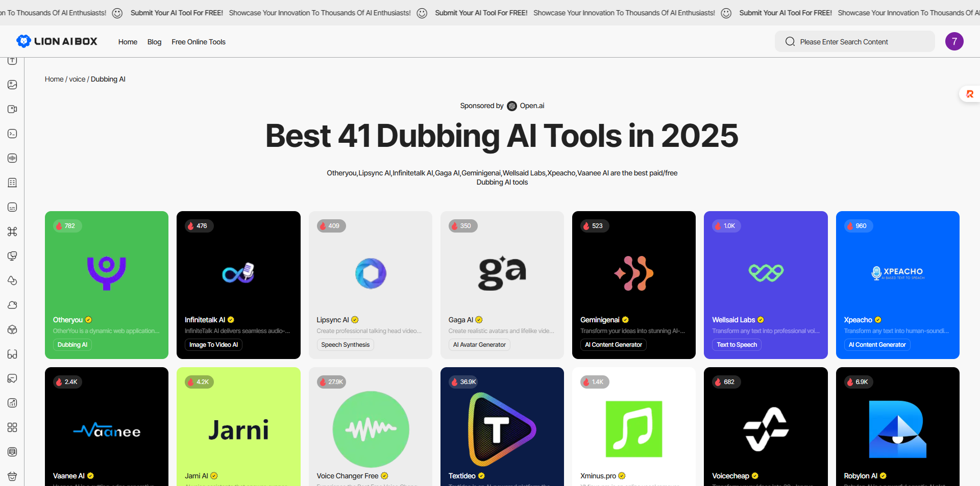980x486 pixels.
Task: Click the Home breadcrumb link
Action: (54, 79)
